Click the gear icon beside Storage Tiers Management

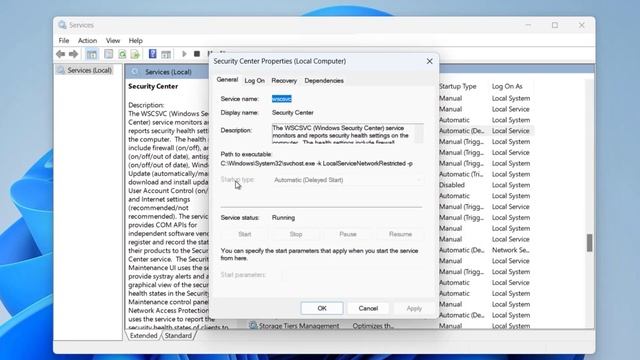[253, 325]
